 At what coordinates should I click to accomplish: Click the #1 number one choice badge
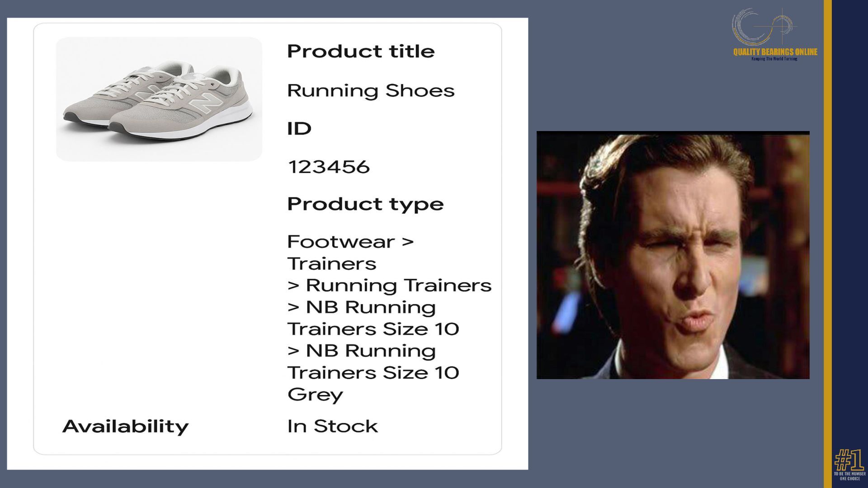coord(849,465)
